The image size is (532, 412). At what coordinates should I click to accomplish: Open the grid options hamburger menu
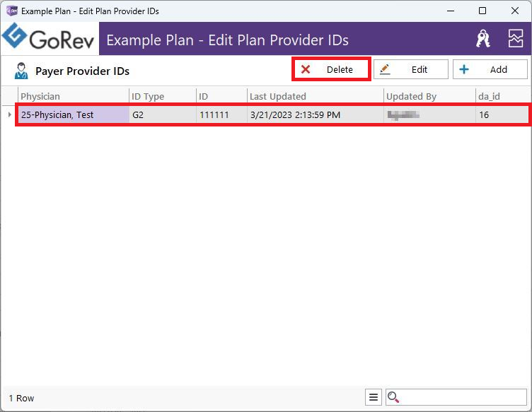click(x=374, y=397)
